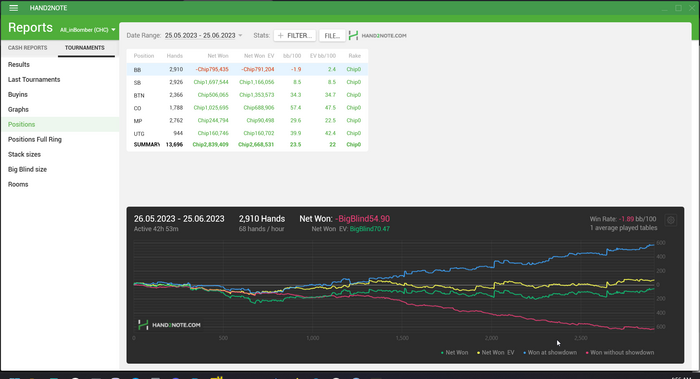The image size is (700, 379).
Task: Open Stack sizes report
Action: (x=24, y=154)
